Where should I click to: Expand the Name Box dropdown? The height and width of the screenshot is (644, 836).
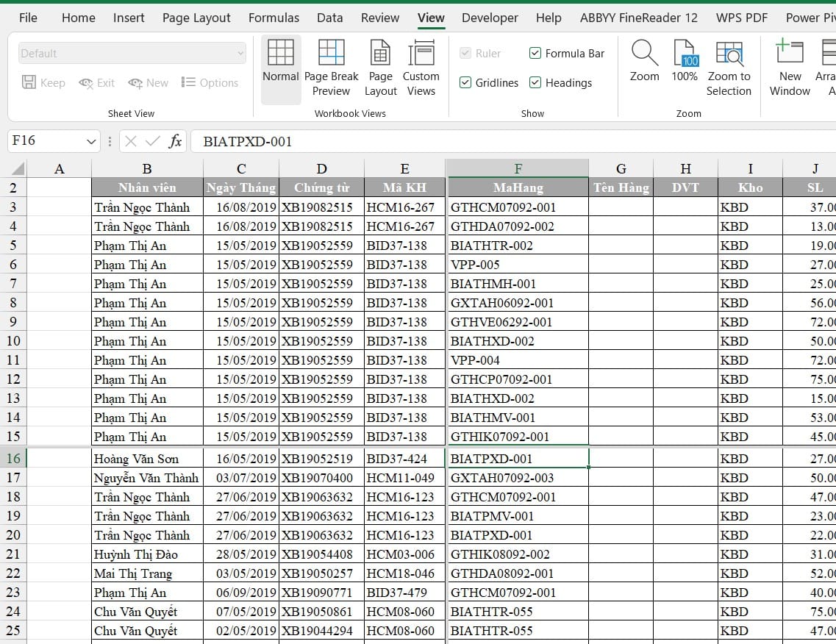click(92, 141)
